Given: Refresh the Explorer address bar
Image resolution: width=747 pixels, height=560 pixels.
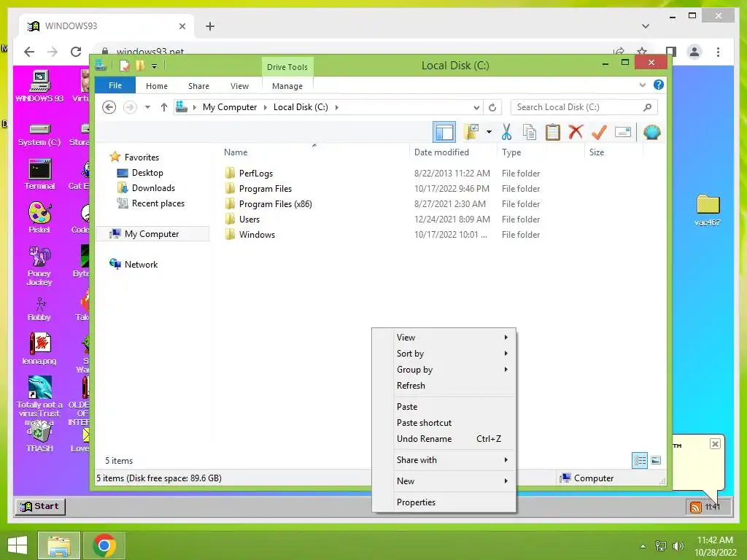Looking at the screenshot, I should coord(492,107).
